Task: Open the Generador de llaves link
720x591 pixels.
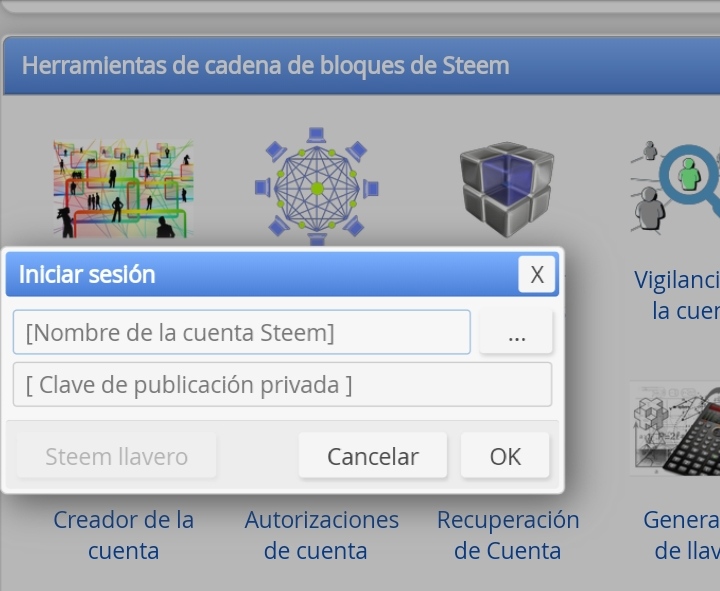Action: point(681,535)
